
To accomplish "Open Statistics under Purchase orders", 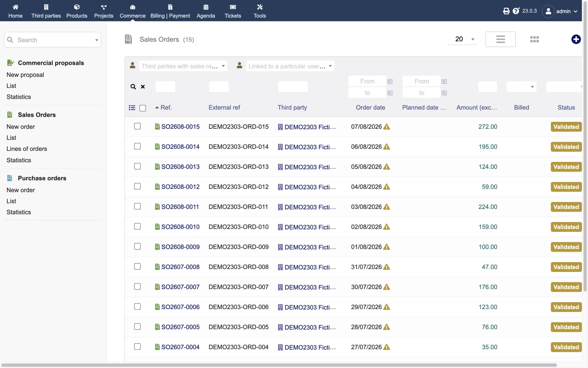I will 19,212.
